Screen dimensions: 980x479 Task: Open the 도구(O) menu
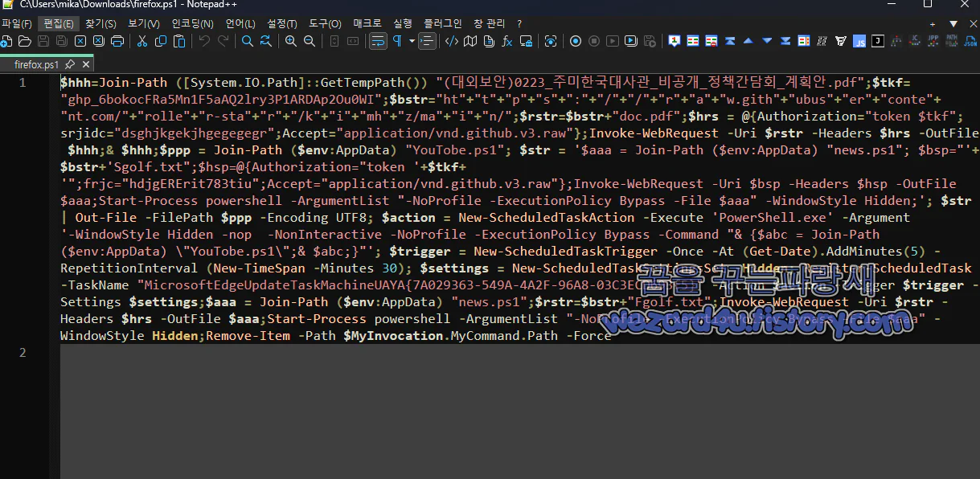325,23
